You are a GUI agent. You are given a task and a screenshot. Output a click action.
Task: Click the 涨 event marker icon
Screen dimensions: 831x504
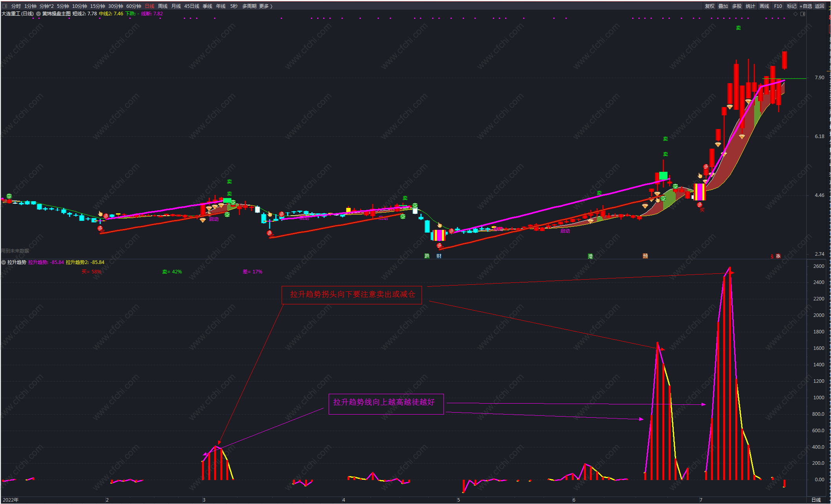(778, 256)
